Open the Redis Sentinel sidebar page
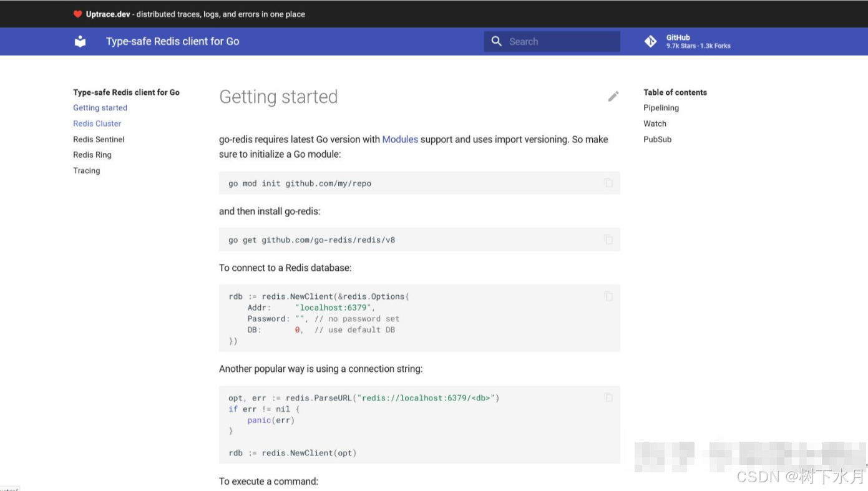Viewport: 868px width, 491px height. pyautogui.click(x=99, y=139)
